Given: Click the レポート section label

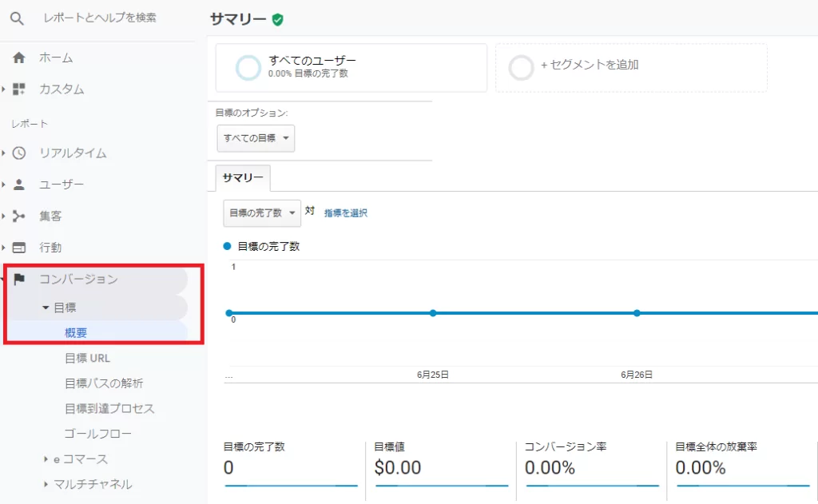Looking at the screenshot, I should 30,124.
